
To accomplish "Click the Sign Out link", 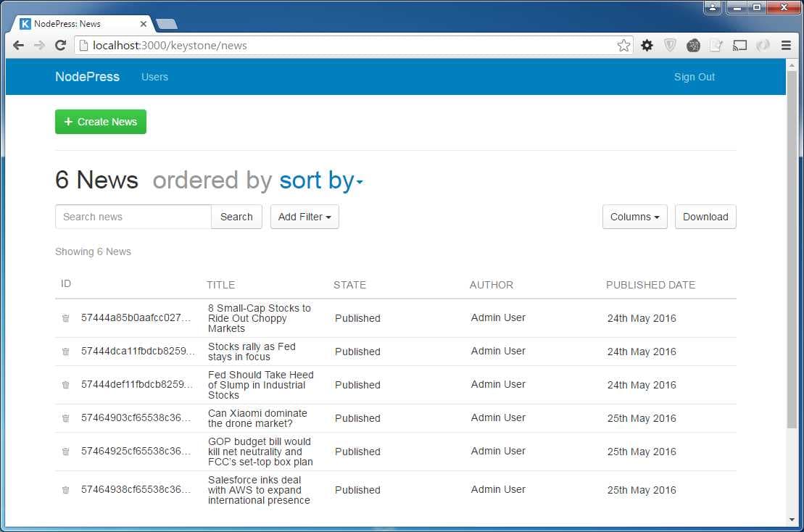I will coord(694,77).
